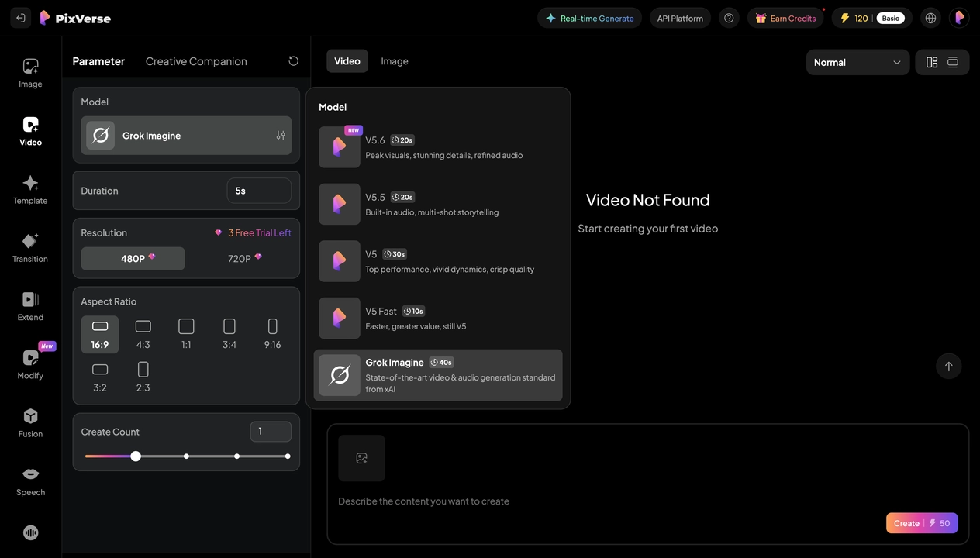The width and height of the screenshot is (980, 558).
Task: Select the V5 Fast model
Action: 438,318
